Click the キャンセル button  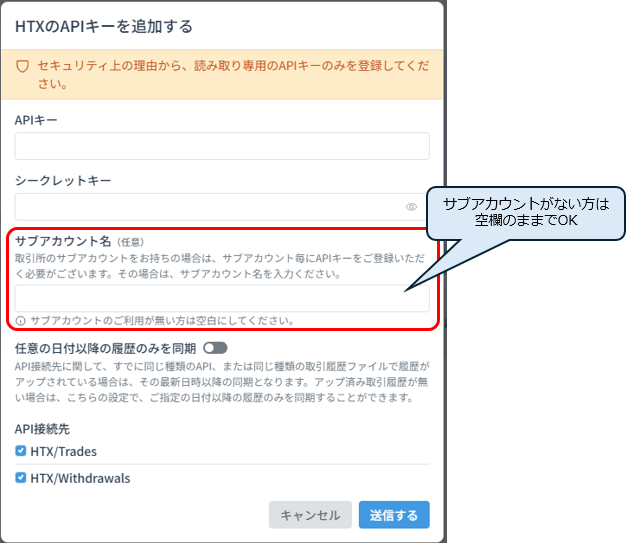click(x=310, y=515)
